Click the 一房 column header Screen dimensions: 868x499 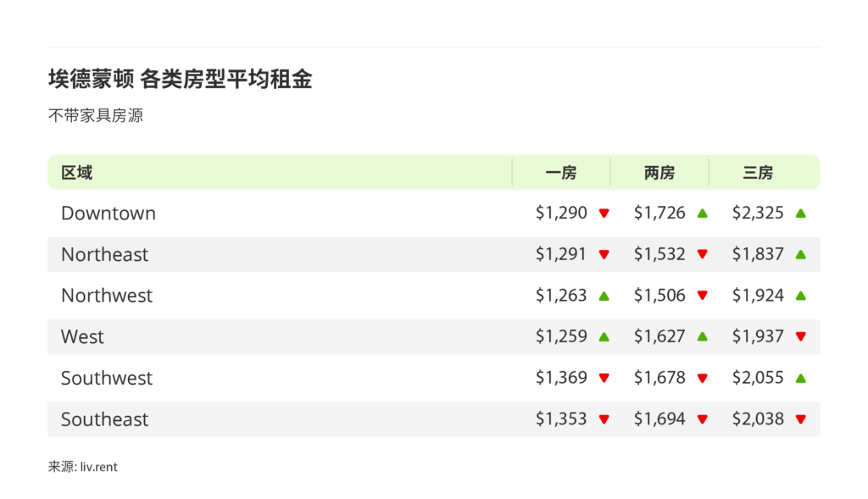click(x=561, y=173)
